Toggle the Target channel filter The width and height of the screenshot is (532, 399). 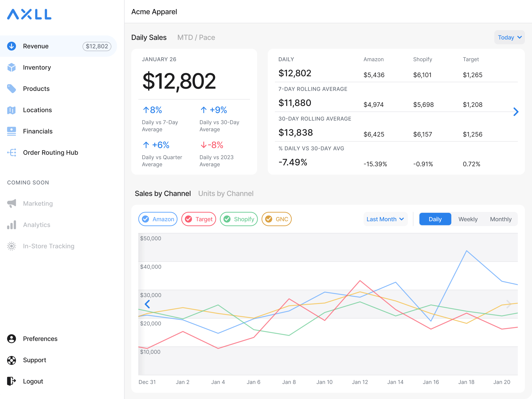199,219
